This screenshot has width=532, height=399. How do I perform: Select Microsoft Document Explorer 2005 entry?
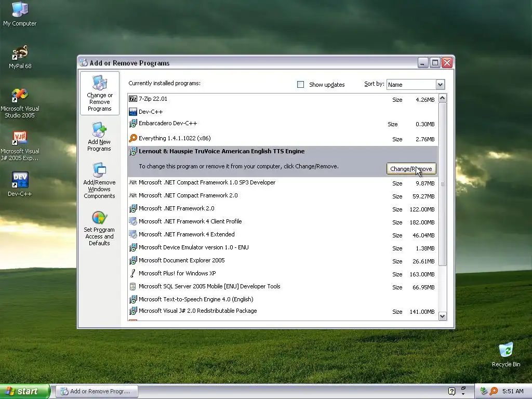(x=283, y=261)
